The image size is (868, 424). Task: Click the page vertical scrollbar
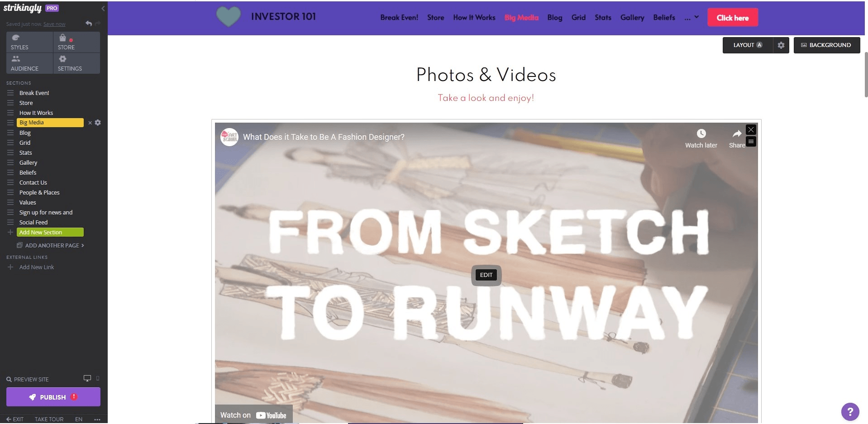click(866, 75)
